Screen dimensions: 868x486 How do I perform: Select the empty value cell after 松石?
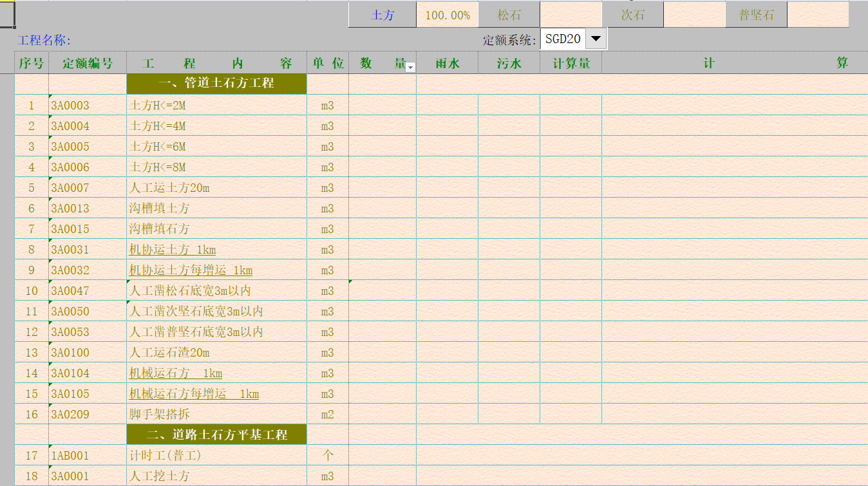(x=571, y=15)
